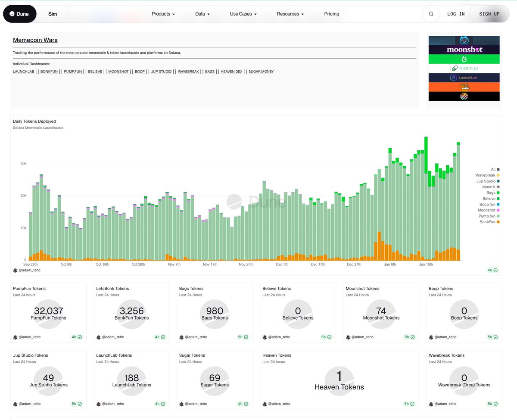Image resolution: width=517 pixels, height=420 pixels.
Task: Click author avatar on Wavebreak Tokens card
Action: tap(431, 404)
